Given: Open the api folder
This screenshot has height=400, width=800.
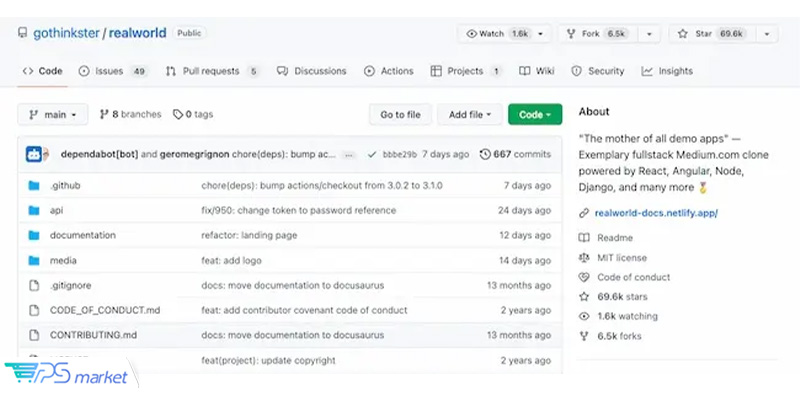Looking at the screenshot, I should pos(56,210).
